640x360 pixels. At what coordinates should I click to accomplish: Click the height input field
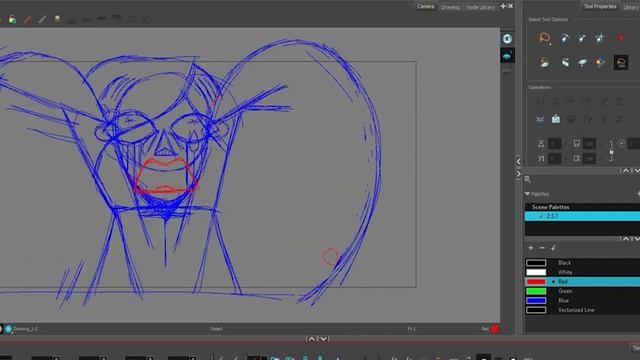589,158
